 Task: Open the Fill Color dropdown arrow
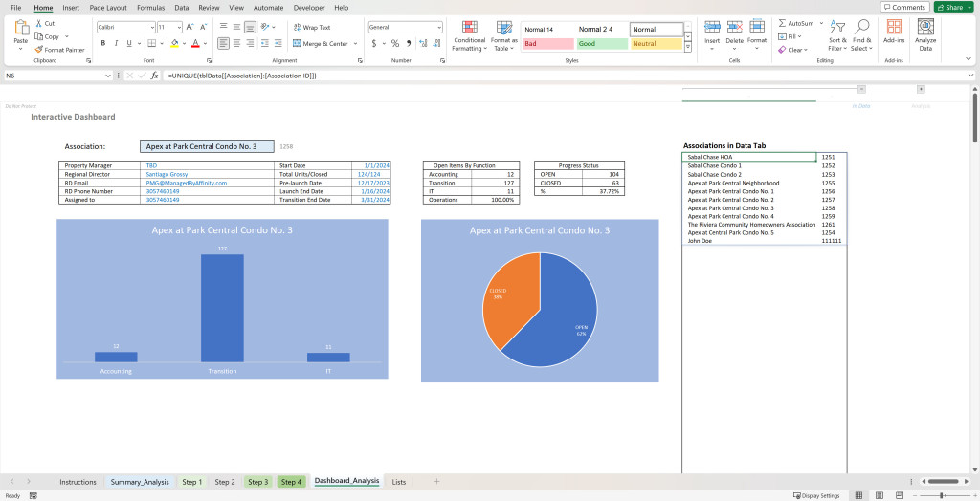184,43
